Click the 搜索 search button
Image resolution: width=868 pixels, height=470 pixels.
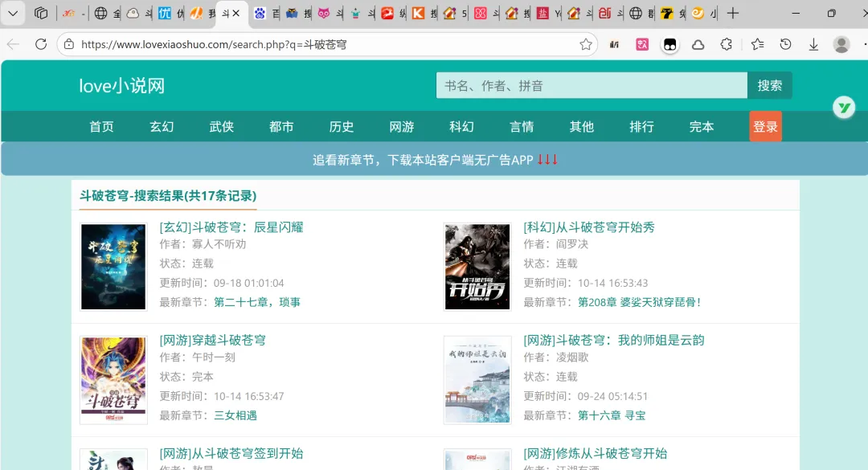point(769,85)
